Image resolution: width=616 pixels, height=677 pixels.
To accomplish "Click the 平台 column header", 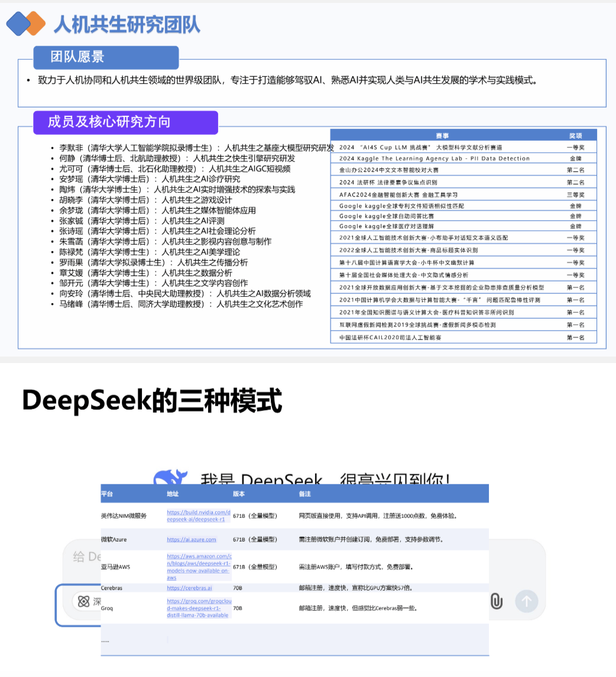I will [x=107, y=494].
